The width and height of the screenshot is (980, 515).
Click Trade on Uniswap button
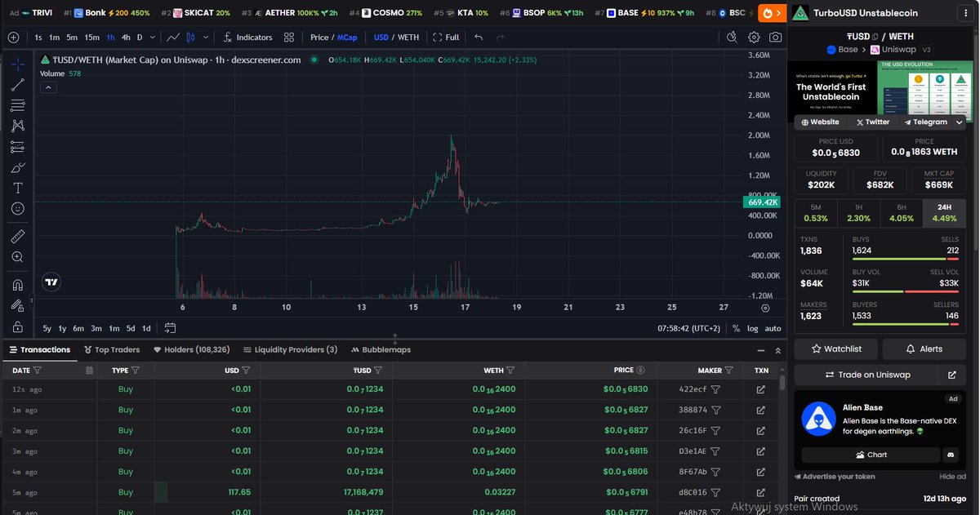(x=866, y=375)
